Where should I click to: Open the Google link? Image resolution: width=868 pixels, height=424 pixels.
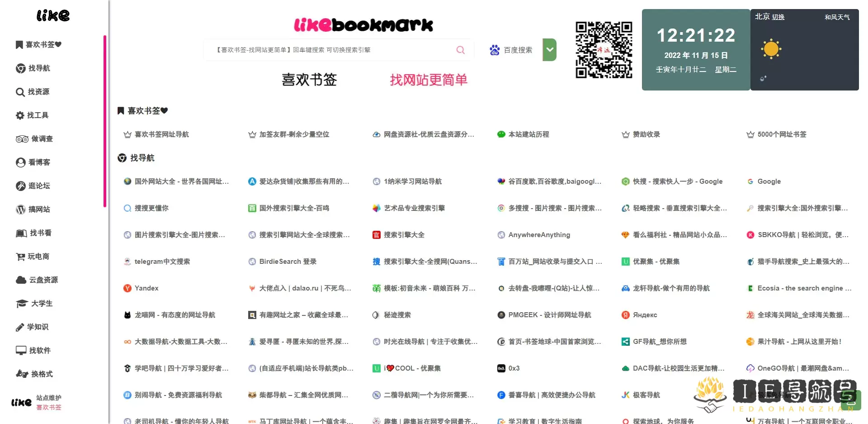click(769, 181)
